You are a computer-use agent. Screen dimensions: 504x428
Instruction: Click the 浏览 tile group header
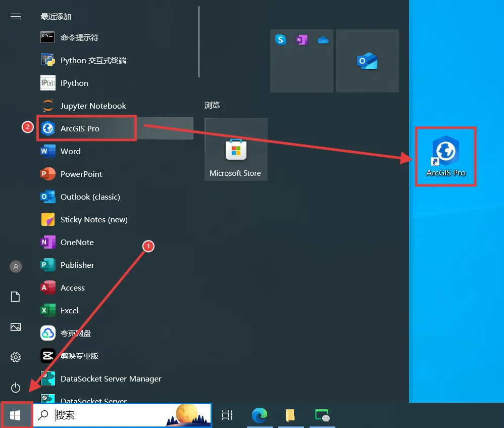click(212, 105)
